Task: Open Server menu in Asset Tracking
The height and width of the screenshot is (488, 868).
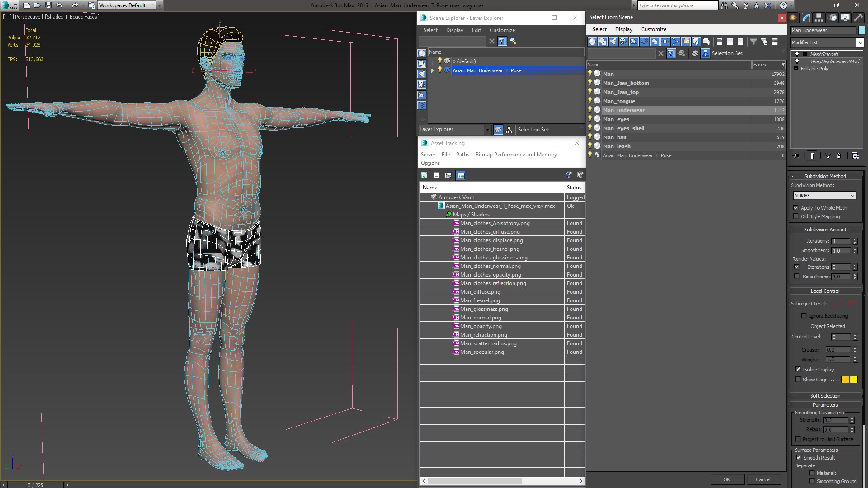Action: pos(428,155)
